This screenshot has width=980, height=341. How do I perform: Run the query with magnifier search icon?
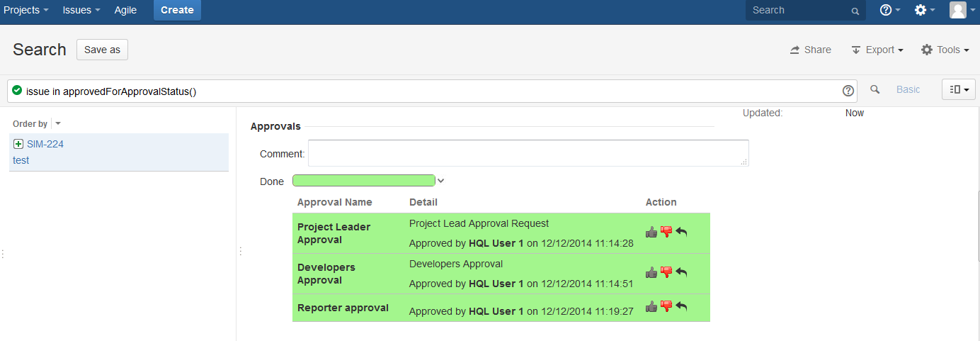click(x=875, y=89)
